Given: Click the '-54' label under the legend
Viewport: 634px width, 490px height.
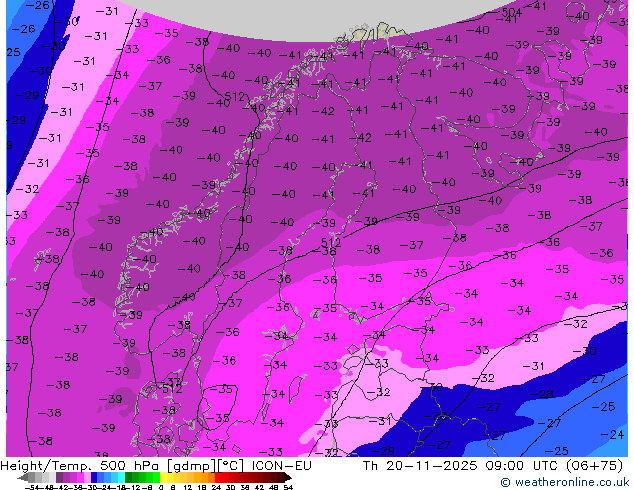Looking at the screenshot, I should click(x=32, y=488).
